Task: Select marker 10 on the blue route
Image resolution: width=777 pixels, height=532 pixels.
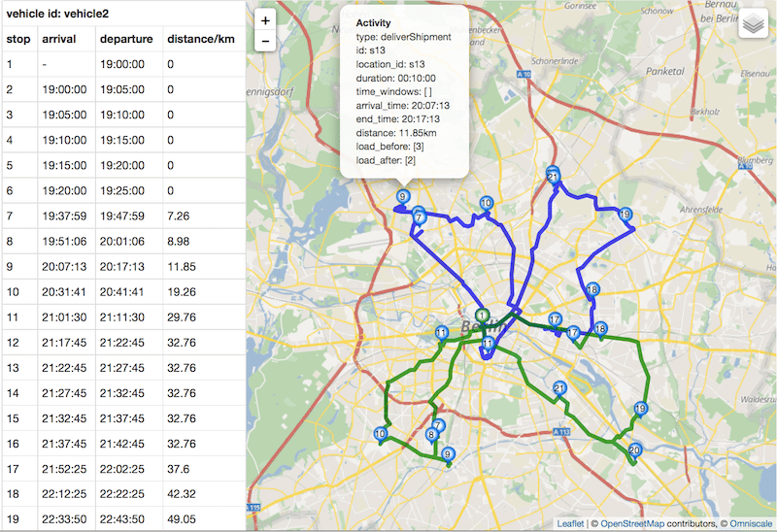Action: [486, 203]
